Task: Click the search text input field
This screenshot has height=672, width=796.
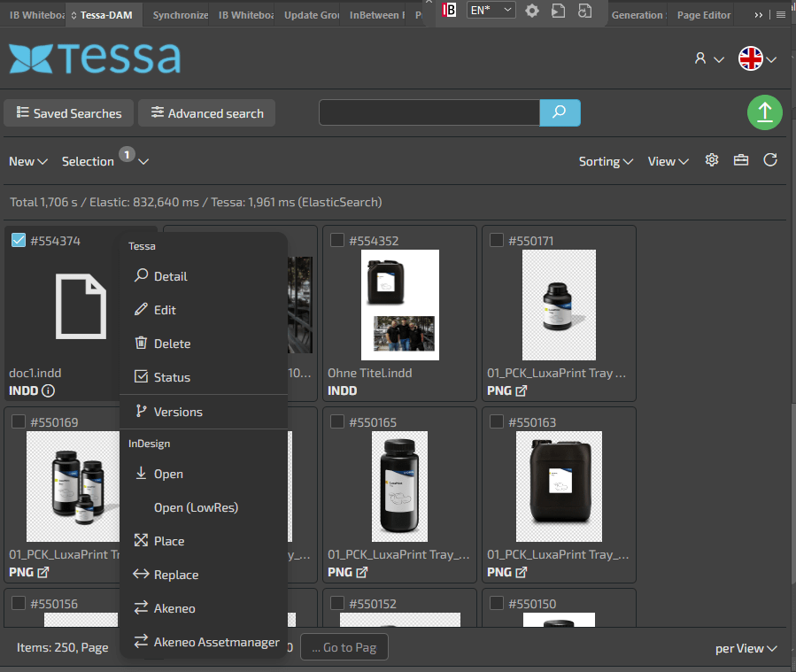Action: click(x=429, y=112)
